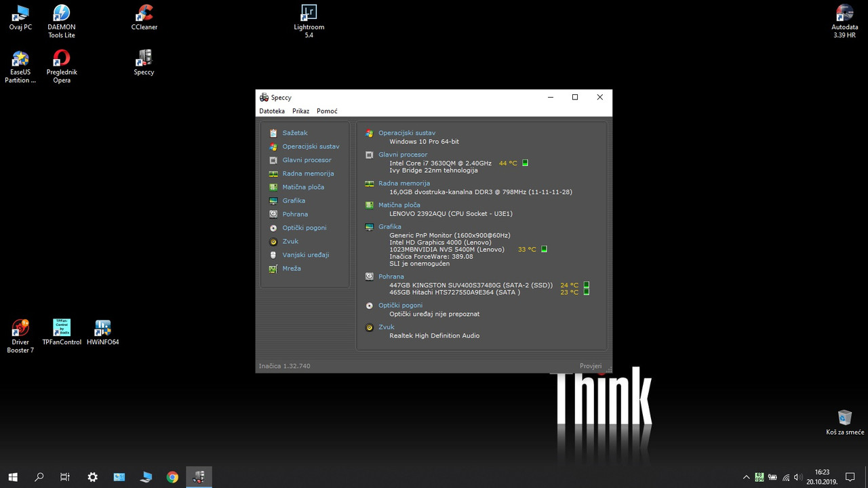Click the Glavni procesor summary heading
The height and width of the screenshot is (488, 868).
[x=403, y=155]
